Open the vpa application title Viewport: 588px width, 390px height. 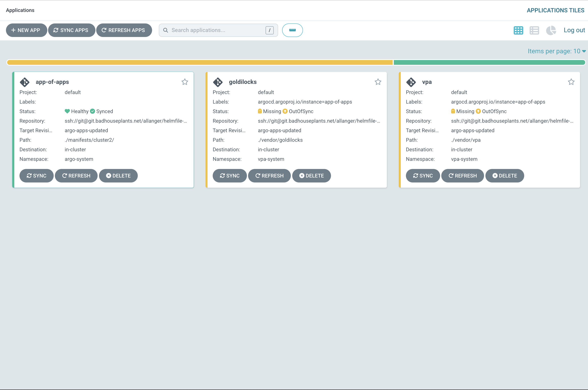click(427, 82)
